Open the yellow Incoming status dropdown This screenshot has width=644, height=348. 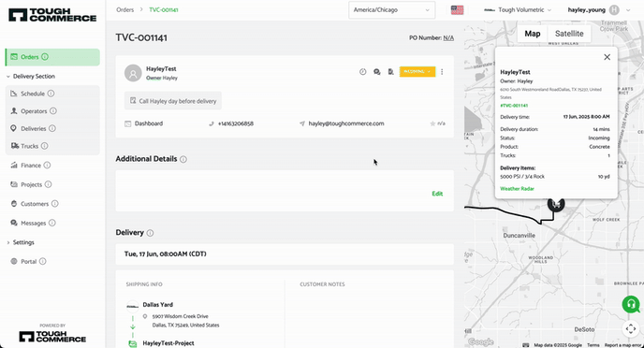(x=417, y=71)
